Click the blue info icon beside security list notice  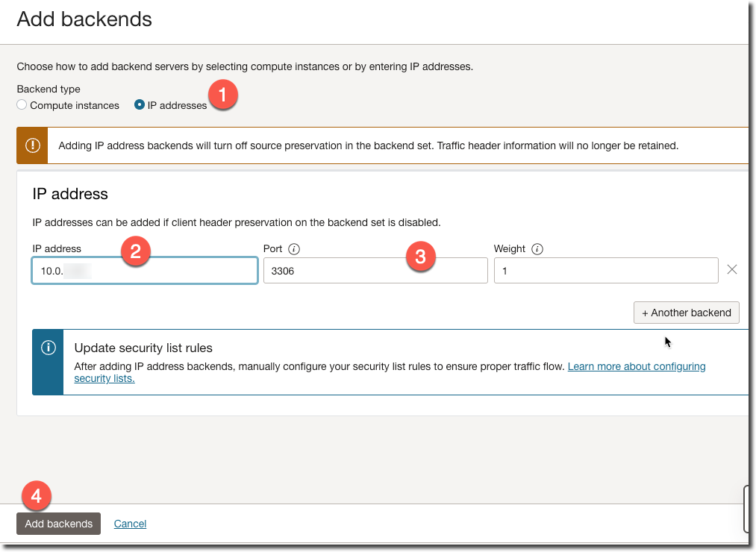(x=48, y=348)
